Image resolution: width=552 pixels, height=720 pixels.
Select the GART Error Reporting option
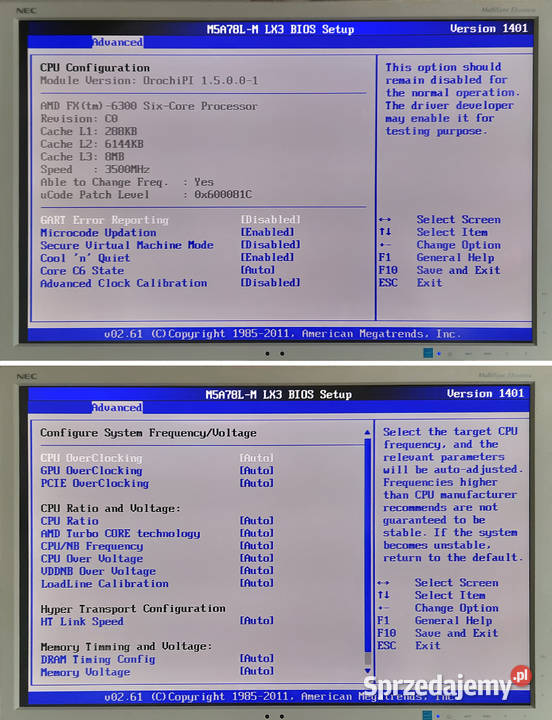click(x=104, y=220)
